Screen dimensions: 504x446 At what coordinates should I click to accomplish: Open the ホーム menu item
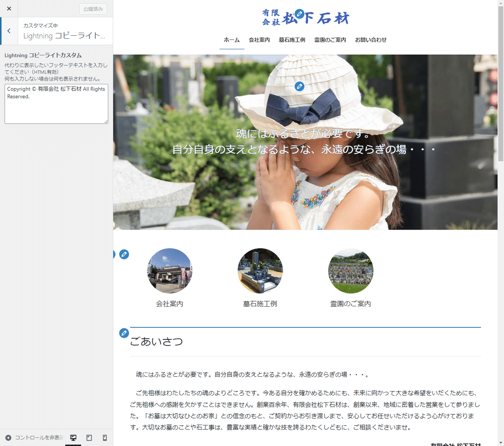point(232,40)
